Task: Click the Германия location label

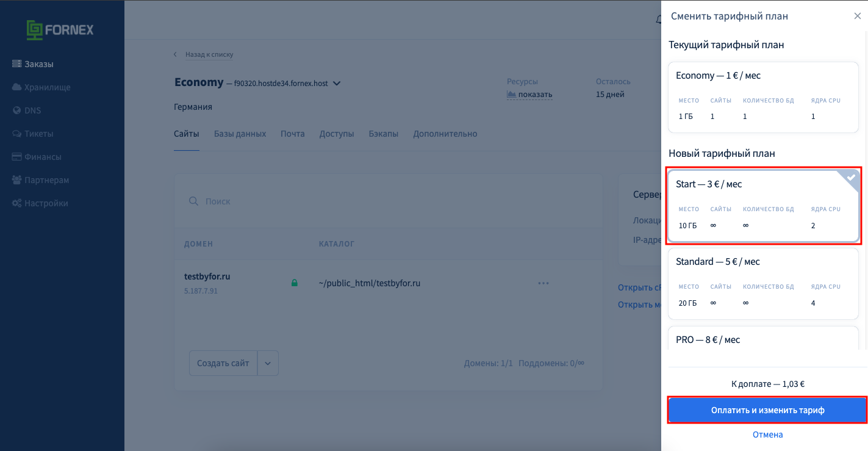Action: pyautogui.click(x=193, y=107)
